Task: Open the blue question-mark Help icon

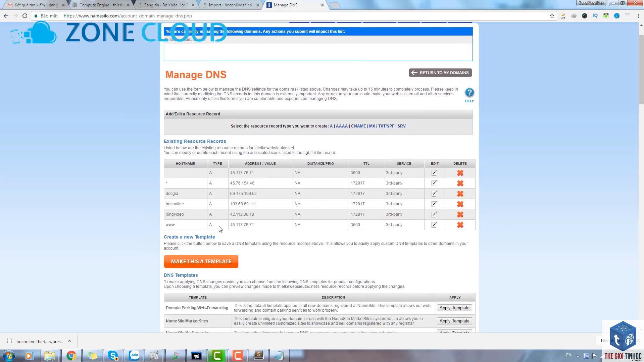Action: 469,93
